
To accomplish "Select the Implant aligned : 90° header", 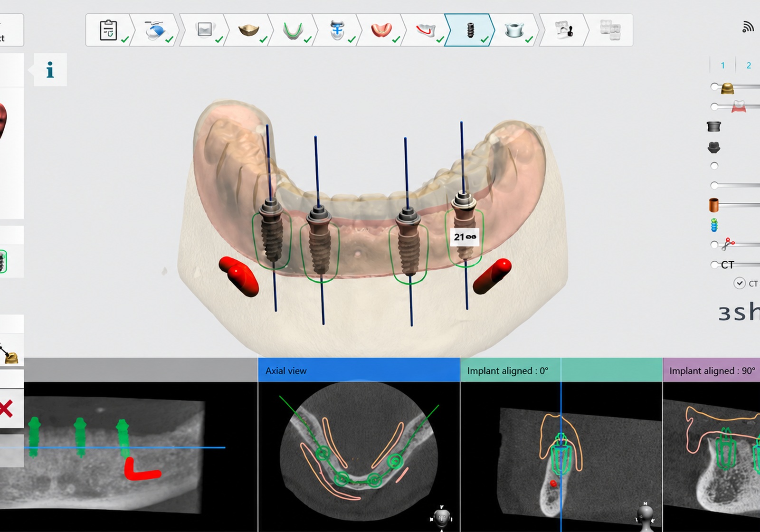I will [x=712, y=370].
